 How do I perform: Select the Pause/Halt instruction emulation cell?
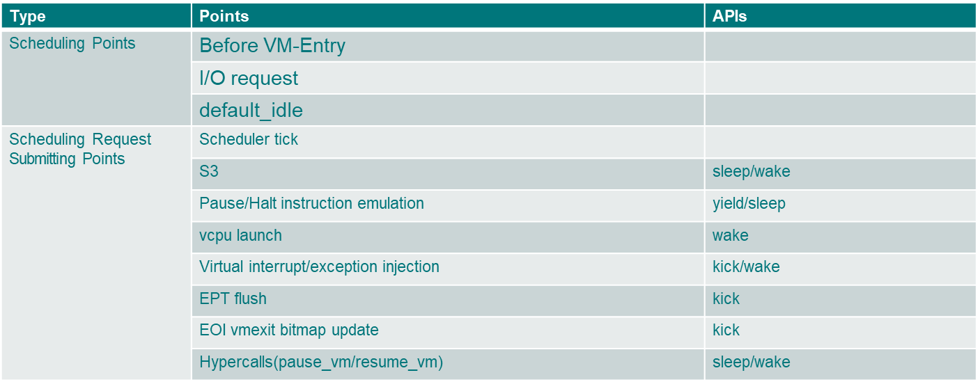[x=311, y=203]
